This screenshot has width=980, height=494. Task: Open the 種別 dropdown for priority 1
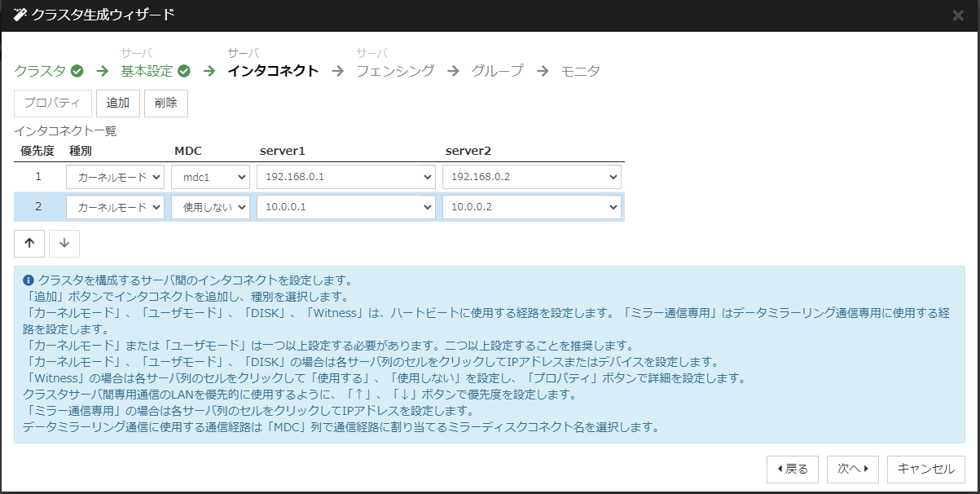115,176
